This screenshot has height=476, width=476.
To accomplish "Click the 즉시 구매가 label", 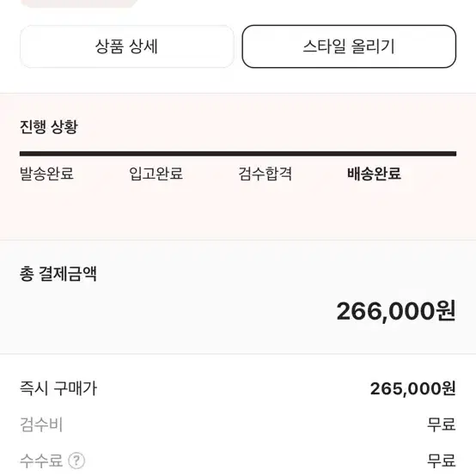I will 58,388.
